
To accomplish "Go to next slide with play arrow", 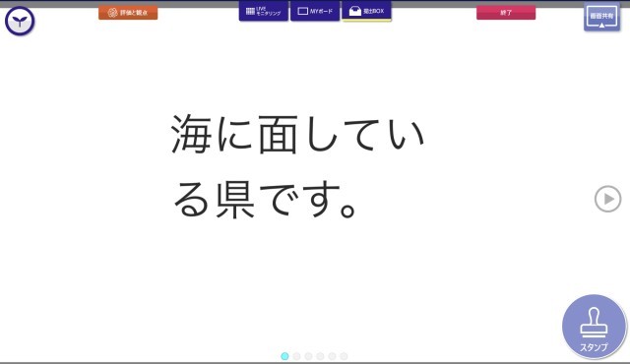I will [607, 199].
